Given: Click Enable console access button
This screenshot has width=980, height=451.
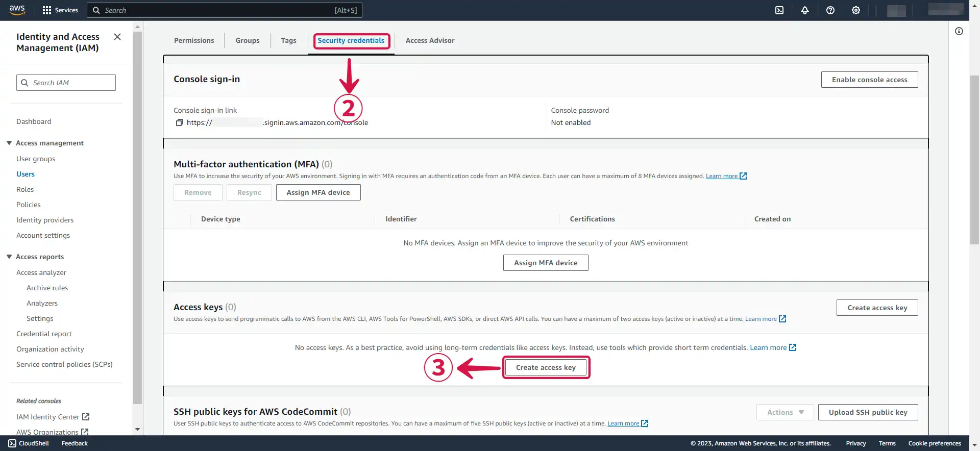Looking at the screenshot, I should coord(870,80).
